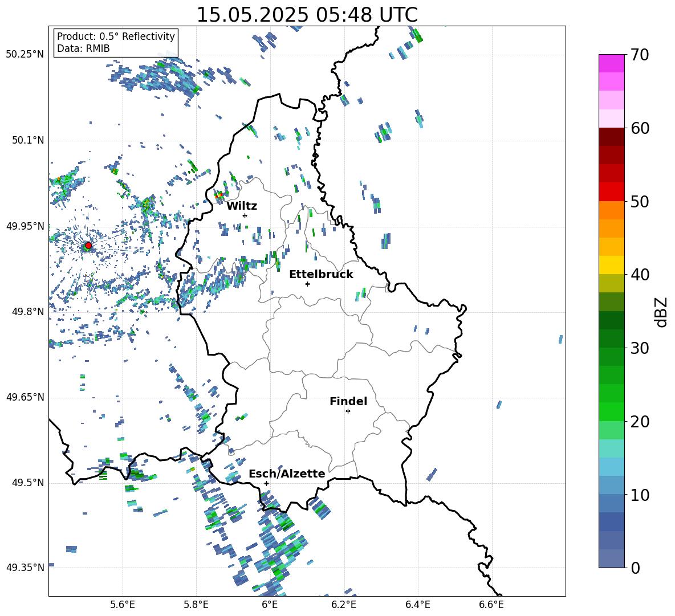Click the 6°E longitude label
This screenshot has height=616, width=675.
point(270,605)
